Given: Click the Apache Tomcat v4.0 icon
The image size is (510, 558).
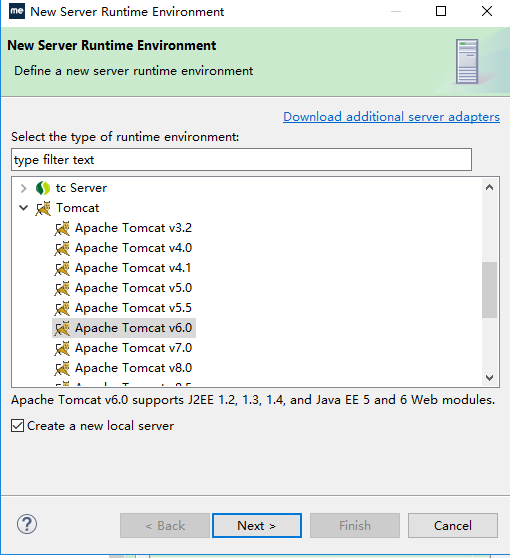Looking at the screenshot, I should point(62,248).
